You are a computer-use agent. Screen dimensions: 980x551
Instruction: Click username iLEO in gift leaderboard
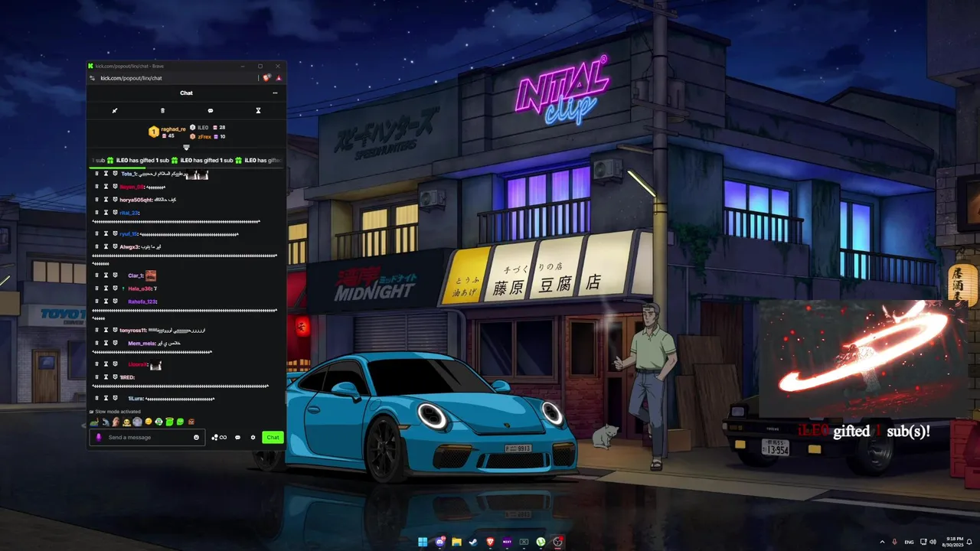pos(203,127)
